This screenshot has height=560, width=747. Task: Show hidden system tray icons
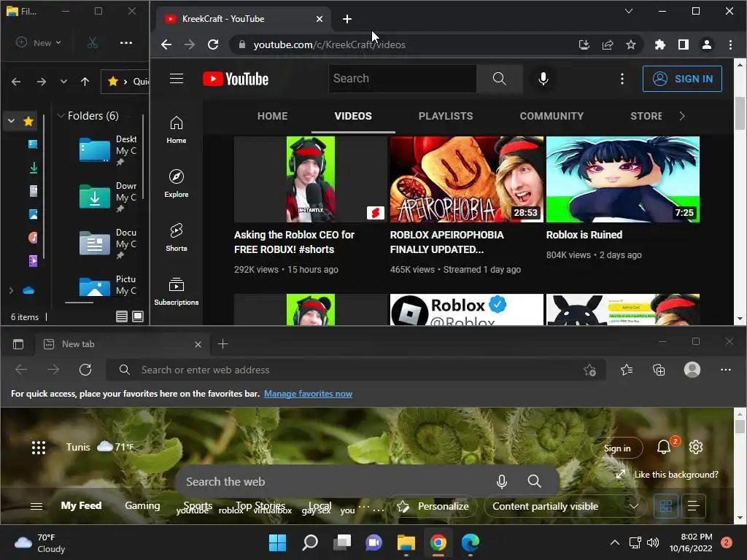(x=615, y=542)
